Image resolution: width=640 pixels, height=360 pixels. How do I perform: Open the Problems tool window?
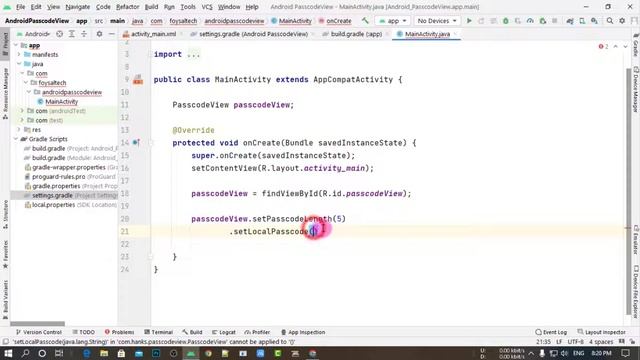(x=119, y=332)
